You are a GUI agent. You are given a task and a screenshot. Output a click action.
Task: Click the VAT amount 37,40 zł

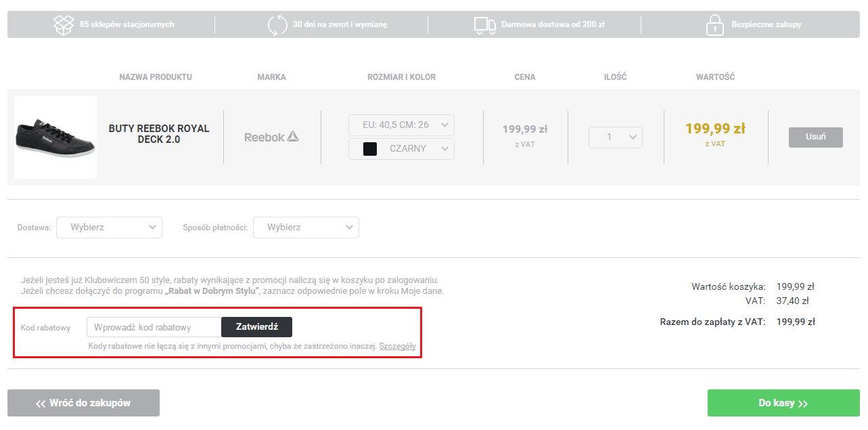[793, 301]
